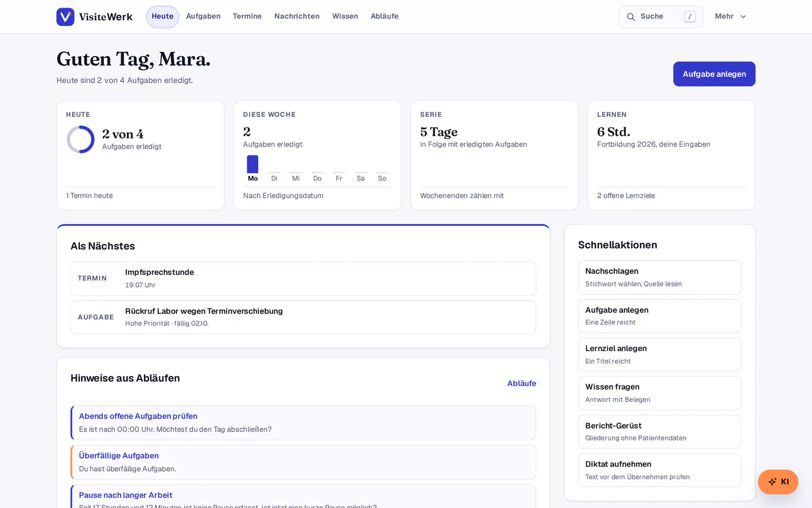Click the search magnifier icon
This screenshot has height=508, width=812.
631,17
